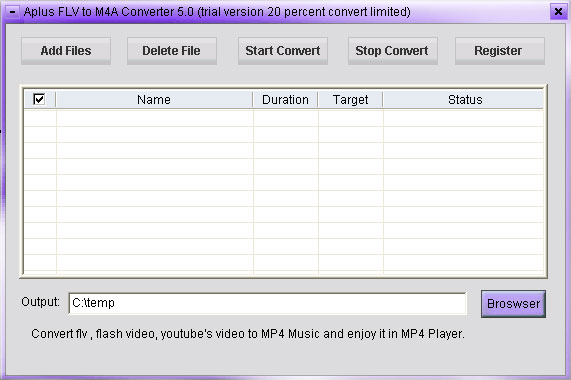Select the Target column header

tap(350, 99)
